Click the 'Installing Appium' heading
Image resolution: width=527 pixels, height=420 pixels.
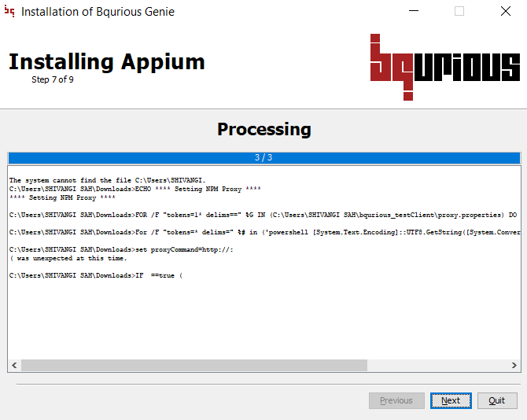[x=107, y=62]
